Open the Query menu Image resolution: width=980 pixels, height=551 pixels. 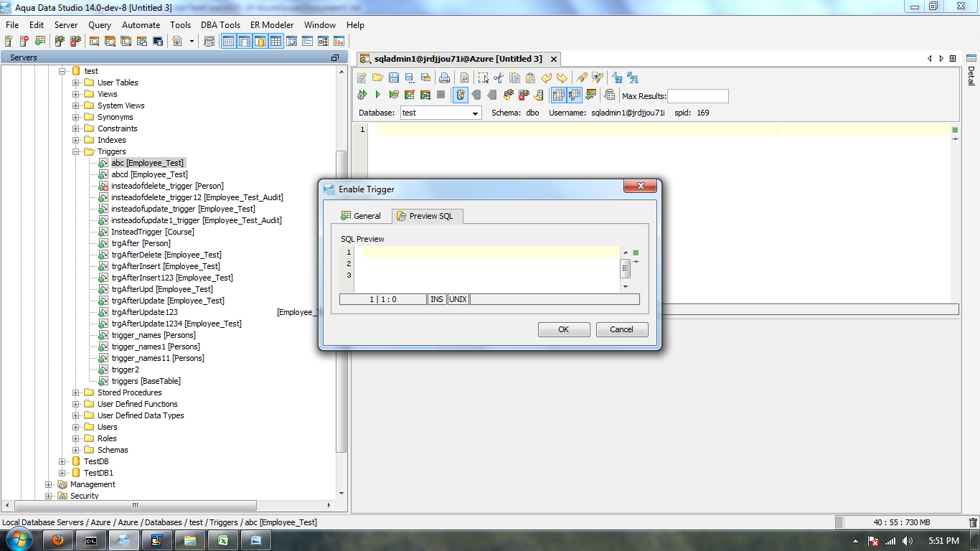click(100, 24)
